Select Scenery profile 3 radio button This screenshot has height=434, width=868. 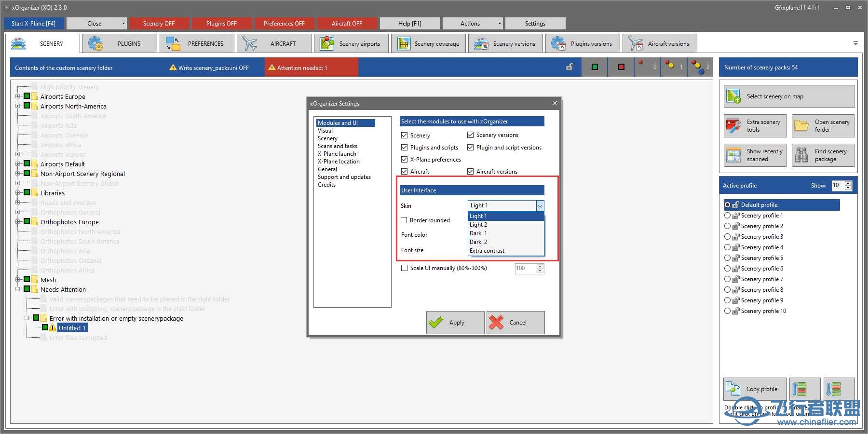[x=728, y=237]
